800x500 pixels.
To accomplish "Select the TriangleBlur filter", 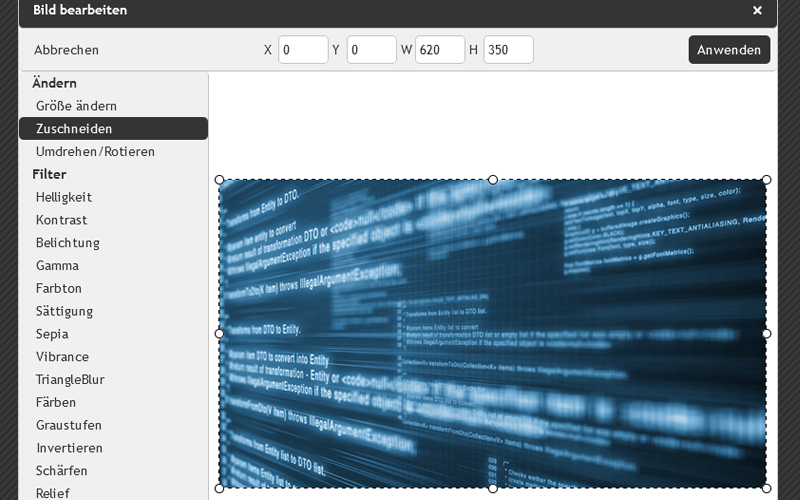I will 70,380.
